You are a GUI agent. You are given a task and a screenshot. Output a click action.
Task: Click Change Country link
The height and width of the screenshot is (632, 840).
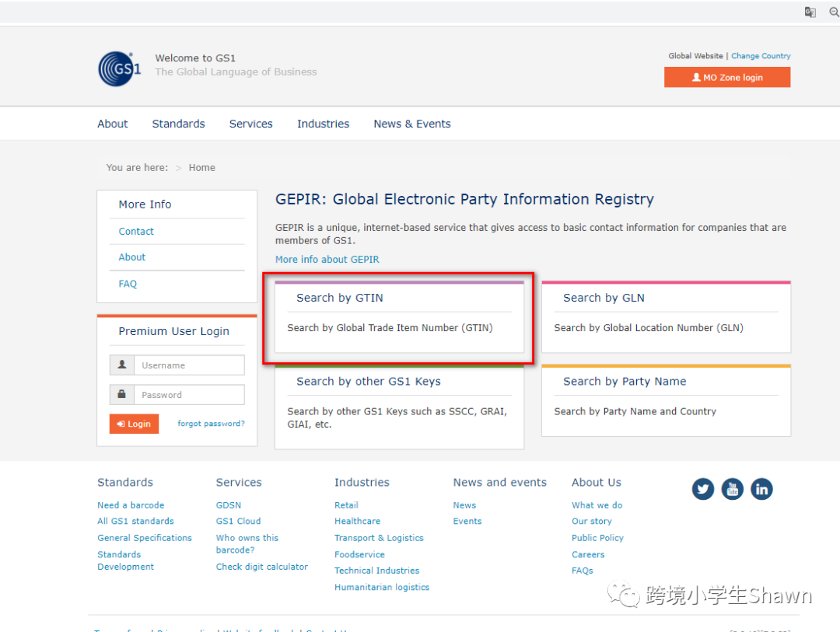761,56
